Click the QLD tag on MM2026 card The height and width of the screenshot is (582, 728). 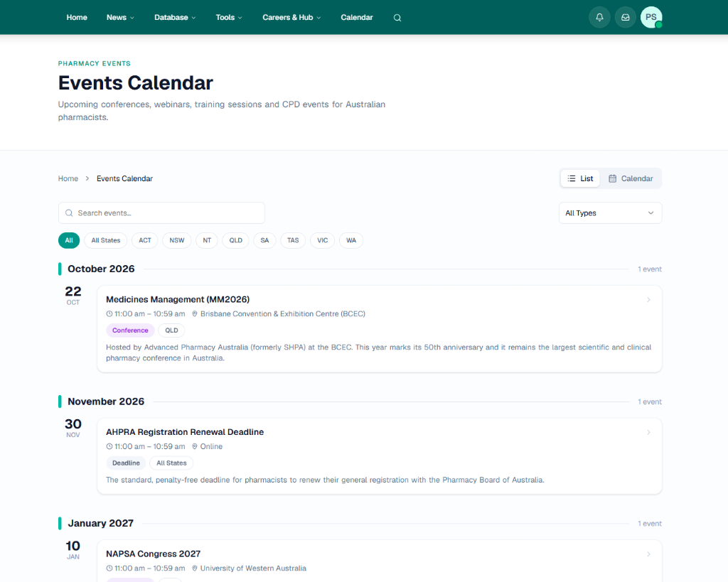click(171, 330)
